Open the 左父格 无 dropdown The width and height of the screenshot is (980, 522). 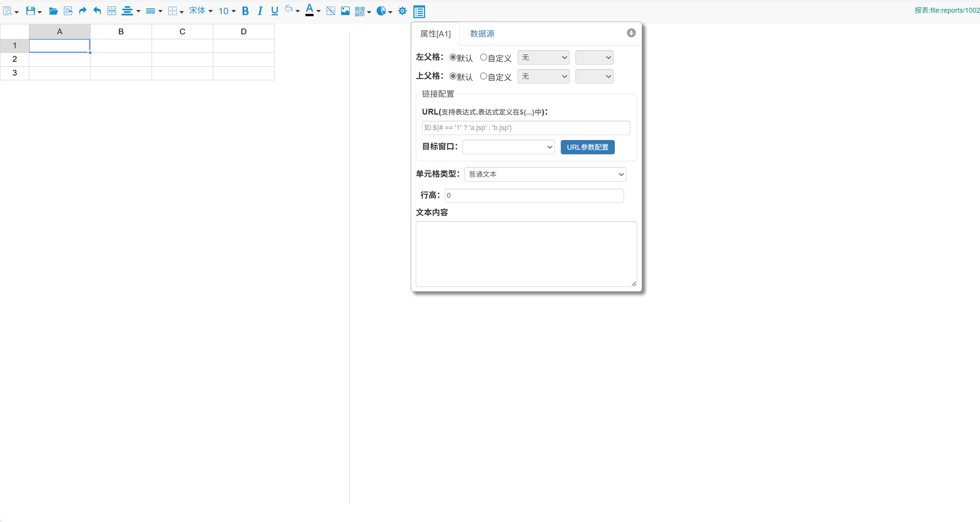tap(543, 57)
